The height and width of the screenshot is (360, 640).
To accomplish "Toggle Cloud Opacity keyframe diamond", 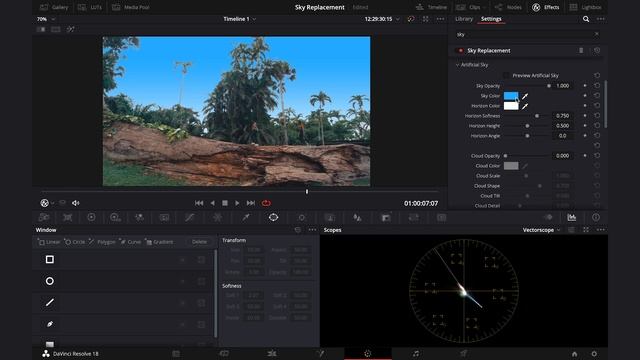I will point(585,156).
